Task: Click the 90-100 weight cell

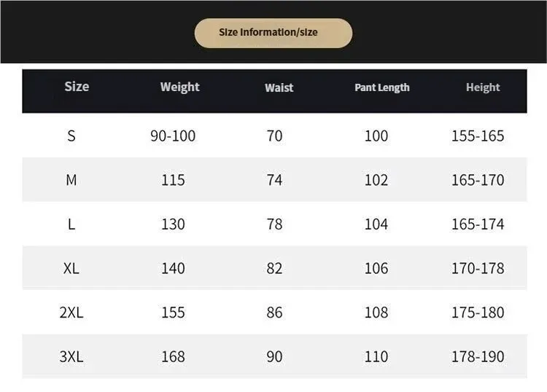Action: pyautogui.click(x=173, y=136)
